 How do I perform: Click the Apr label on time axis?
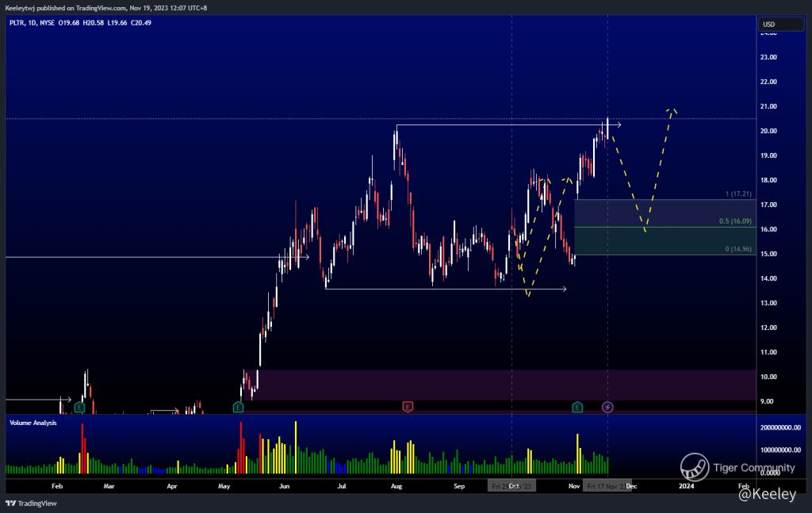click(172, 486)
